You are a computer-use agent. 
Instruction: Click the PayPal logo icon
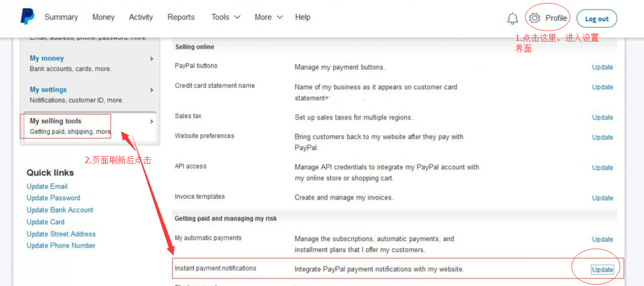pos(28,16)
